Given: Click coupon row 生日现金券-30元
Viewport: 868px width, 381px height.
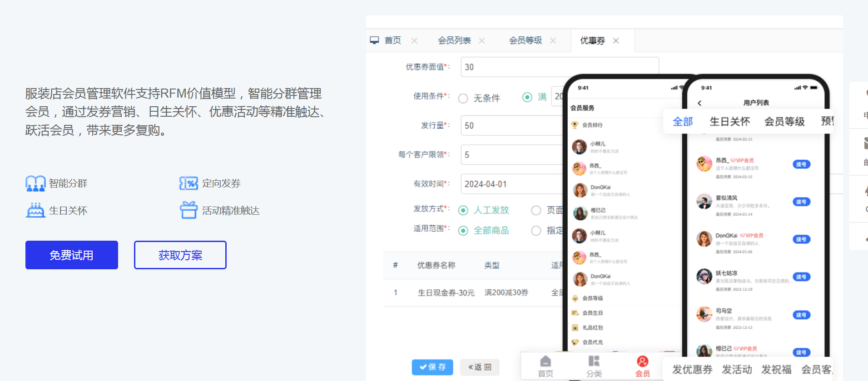Looking at the screenshot, I should 446,293.
